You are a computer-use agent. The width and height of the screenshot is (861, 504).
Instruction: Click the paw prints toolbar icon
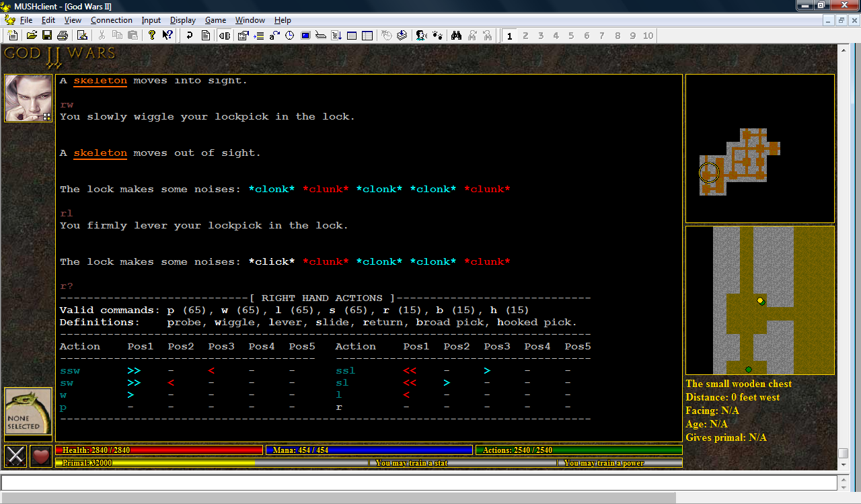pyautogui.click(x=437, y=36)
